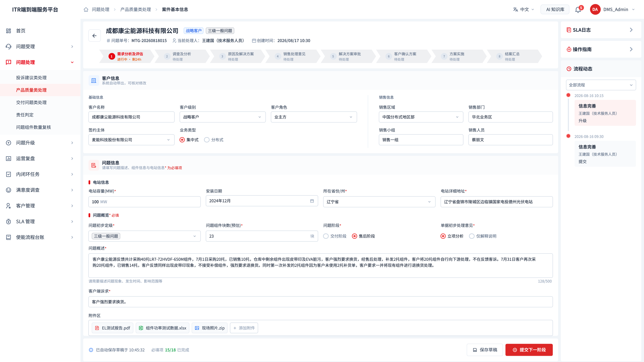Click the 操作指南 guide icon
The height and width of the screenshot is (362, 644).
point(569,49)
